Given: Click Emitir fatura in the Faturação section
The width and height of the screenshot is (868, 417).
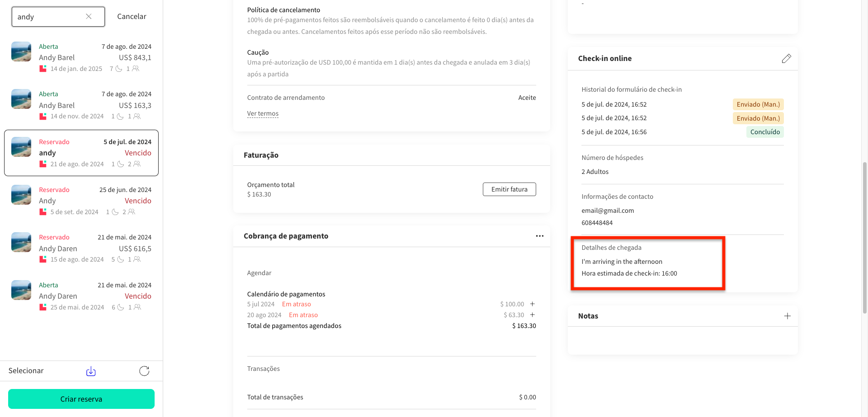Looking at the screenshot, I should point(509,189).
